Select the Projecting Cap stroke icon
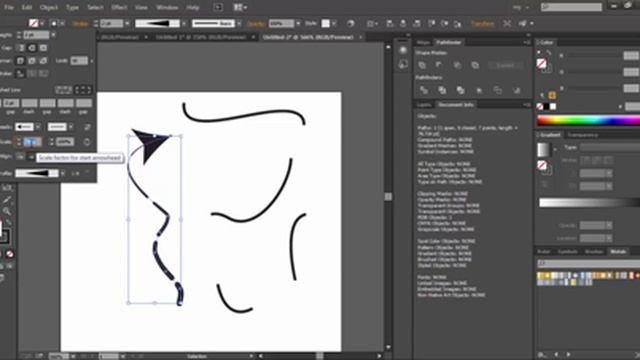640x360 pixels. [x=43, y=48]
